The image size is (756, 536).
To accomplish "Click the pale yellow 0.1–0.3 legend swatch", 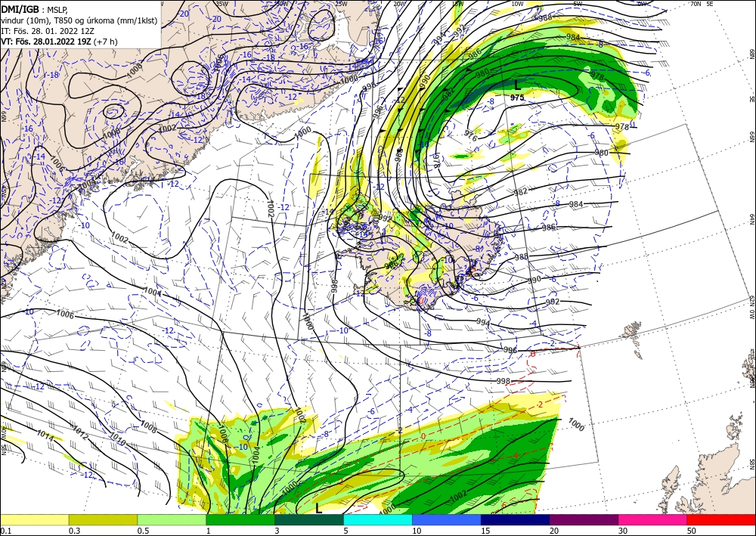I will tap(35, 519).
